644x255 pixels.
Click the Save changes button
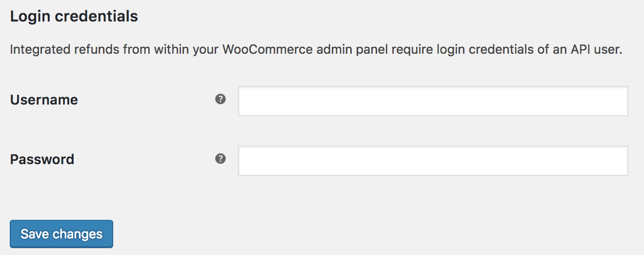[x=61, y=234]
